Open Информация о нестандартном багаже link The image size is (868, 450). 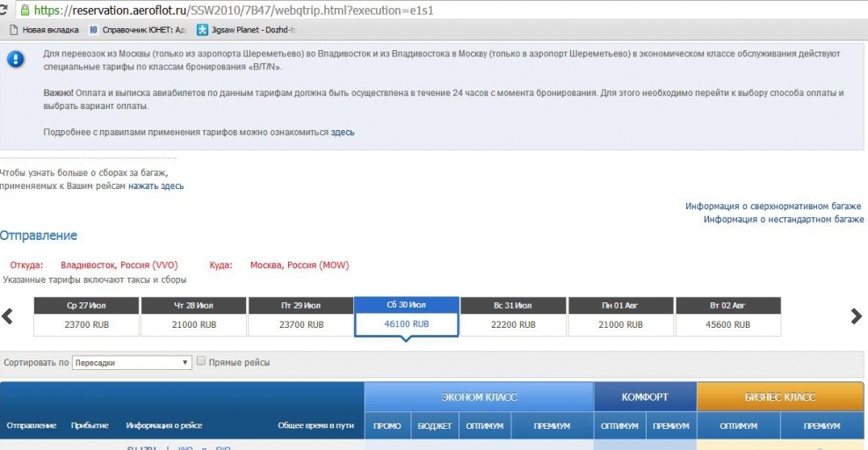(783, 219)
